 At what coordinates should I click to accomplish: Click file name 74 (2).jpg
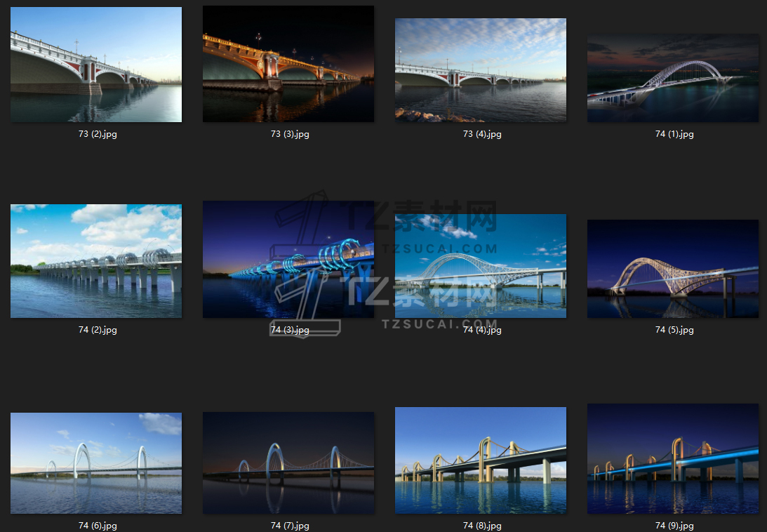click(x=98, y=330)
